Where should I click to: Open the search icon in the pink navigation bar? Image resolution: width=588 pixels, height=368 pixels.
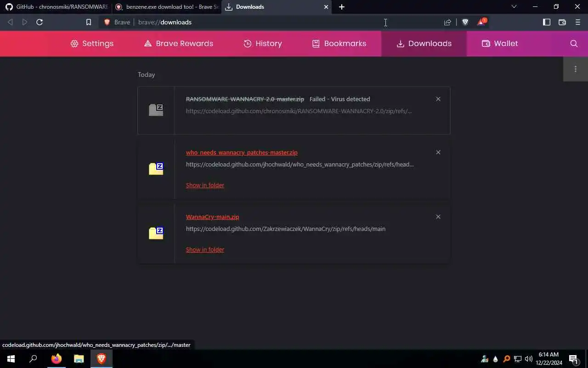pyautogui.click(x=574, y=43)
